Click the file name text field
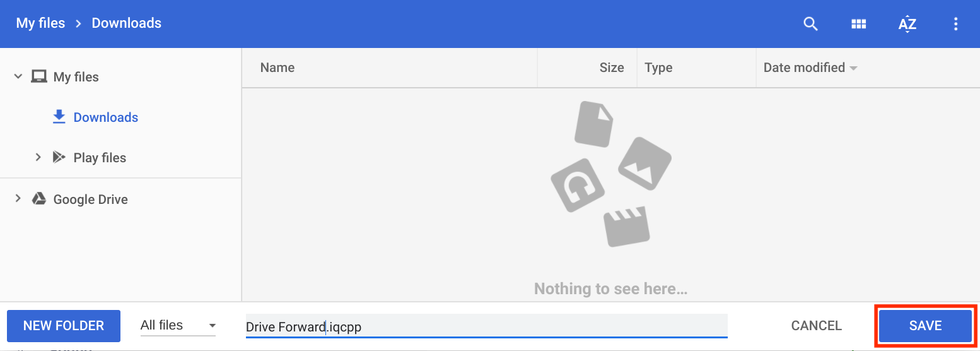Screen dimensions: 980x351 click(x=486, y=326)
